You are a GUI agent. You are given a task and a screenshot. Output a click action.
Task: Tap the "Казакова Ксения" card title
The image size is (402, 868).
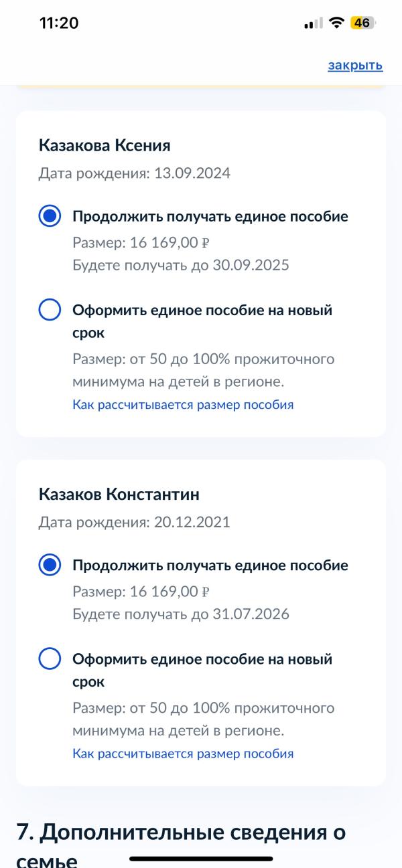[105, 145]
